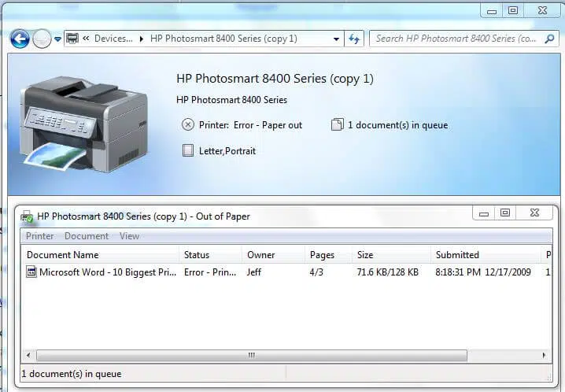Open the View menu

point(129,236)
